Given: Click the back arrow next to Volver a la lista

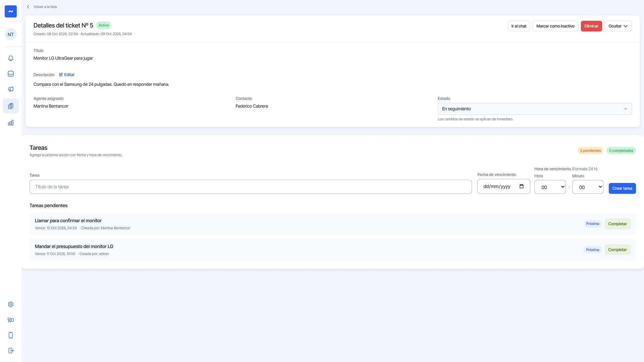Looking at the screenshot, I should [x=28, y=7].
